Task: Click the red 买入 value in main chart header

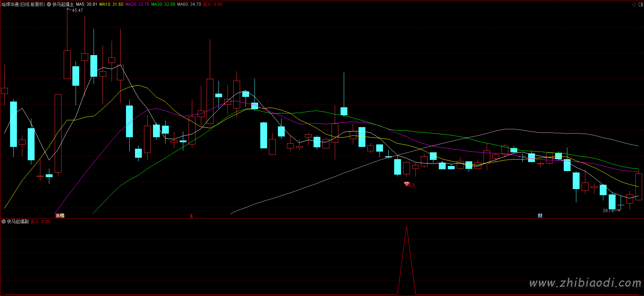Action: pos(213,4)
